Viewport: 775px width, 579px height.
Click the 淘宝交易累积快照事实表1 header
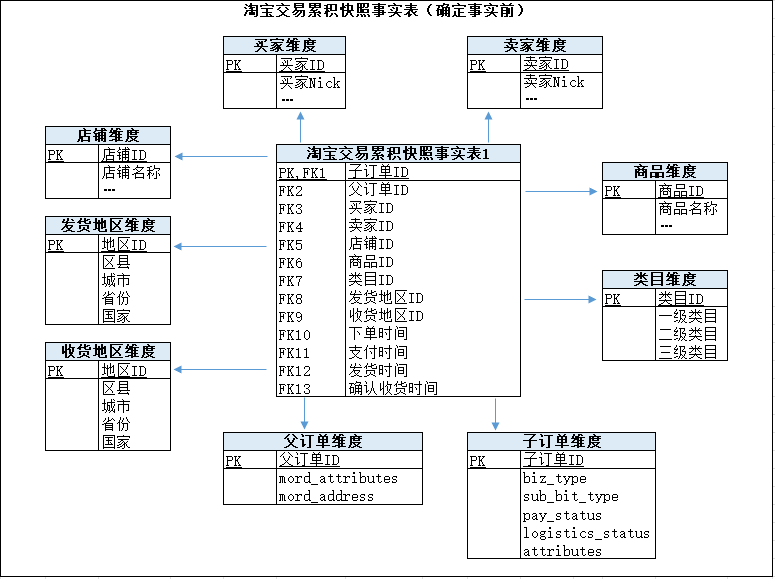click(x=398, y=154)
